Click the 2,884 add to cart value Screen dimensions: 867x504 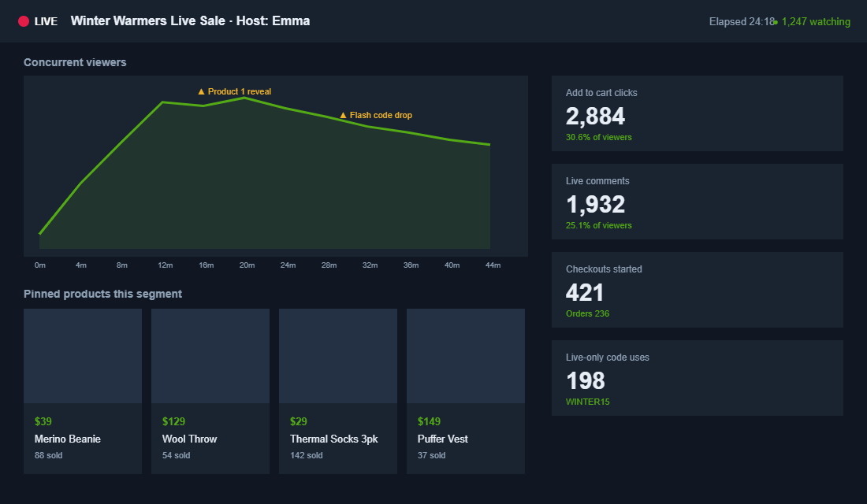pyautogui.click(x=596, y=116)
